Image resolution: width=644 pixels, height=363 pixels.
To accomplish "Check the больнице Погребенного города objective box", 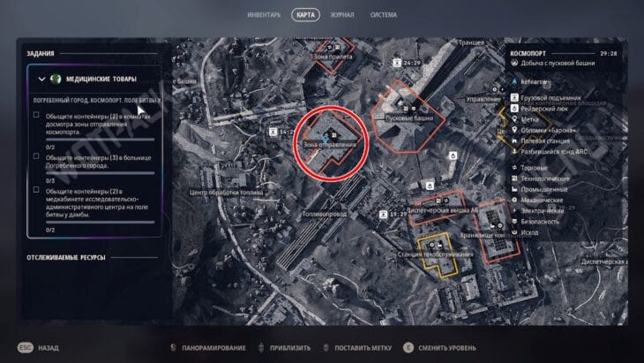I will [x=36, y=156].
